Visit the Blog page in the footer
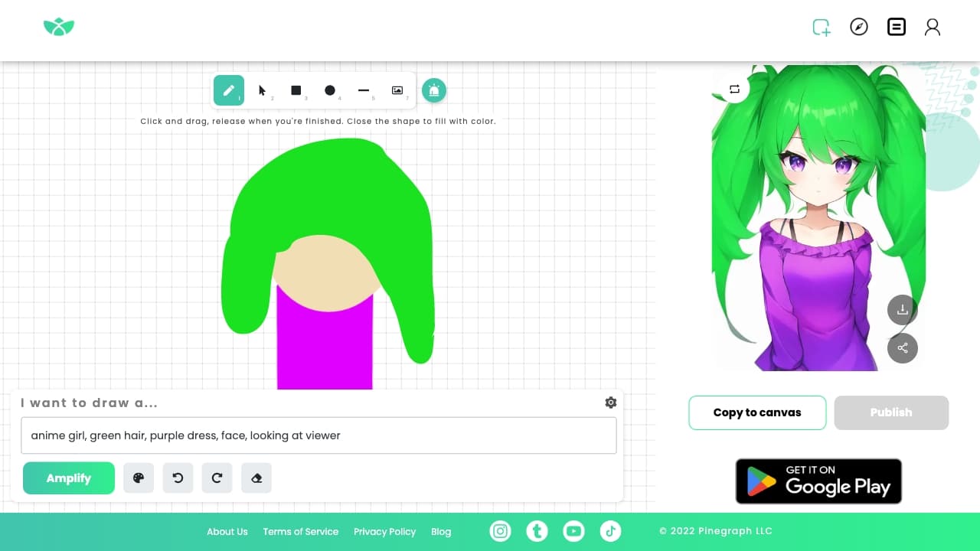The image size is (980, 551). (441, 531)
